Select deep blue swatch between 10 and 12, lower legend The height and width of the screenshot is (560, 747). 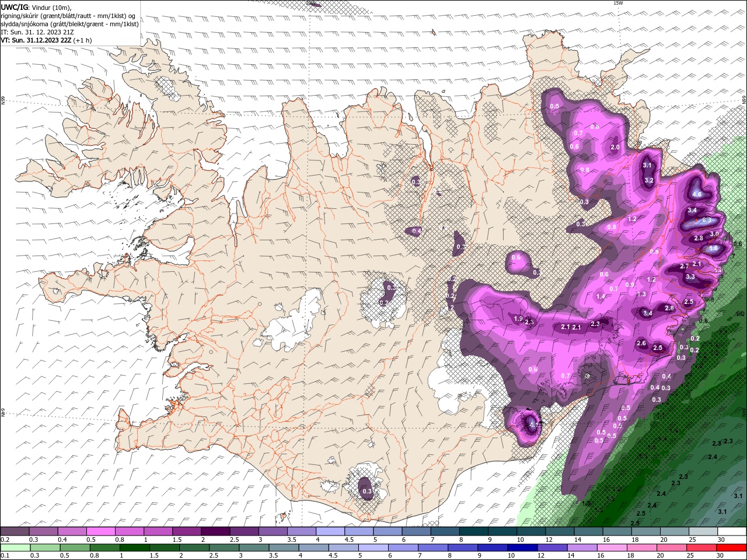pos(523,548)
